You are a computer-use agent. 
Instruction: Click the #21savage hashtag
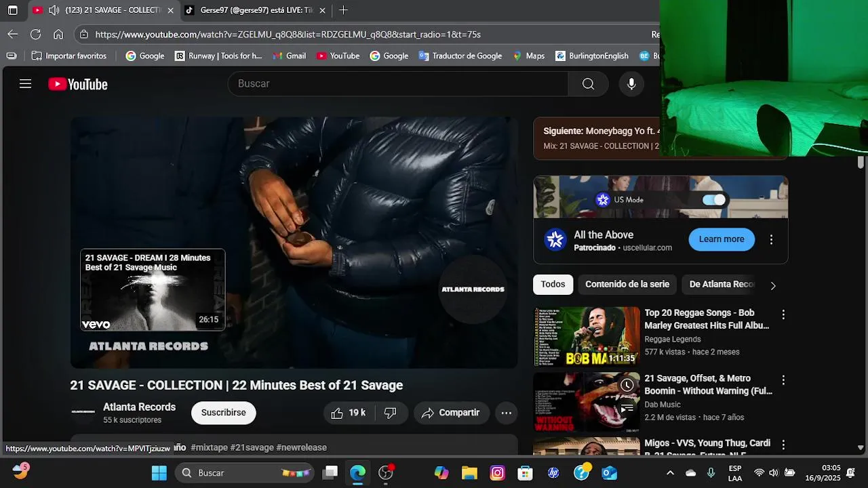pyautogui.click(x=252, y=447)
